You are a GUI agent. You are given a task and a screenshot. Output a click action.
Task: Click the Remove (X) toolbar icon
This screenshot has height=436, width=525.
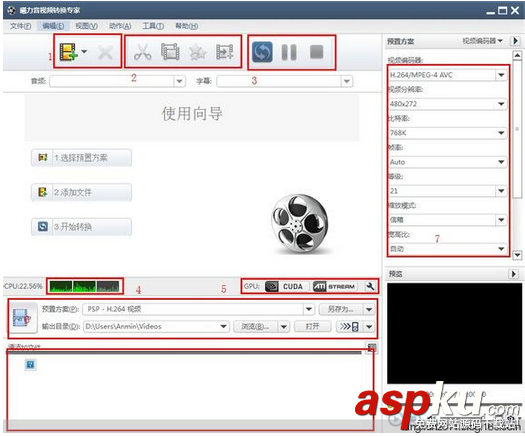(105, 53)
